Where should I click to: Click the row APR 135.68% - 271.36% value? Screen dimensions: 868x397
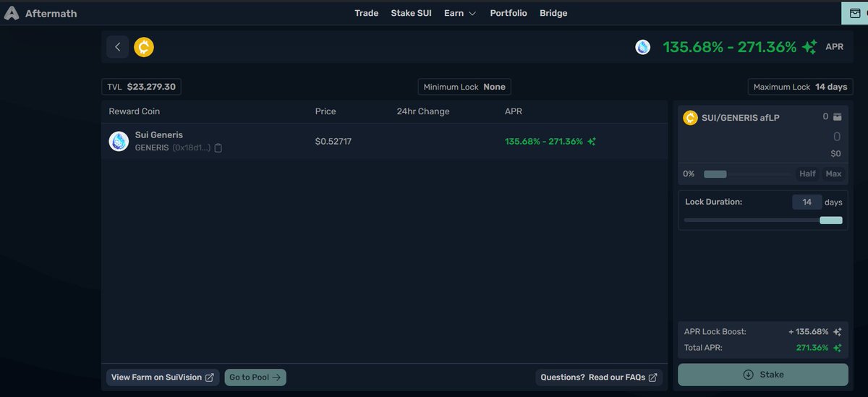pos(544,142)
